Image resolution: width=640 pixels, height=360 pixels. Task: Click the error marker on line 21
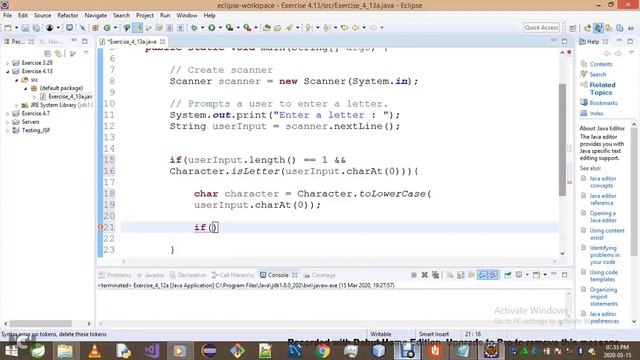click(100, 227)
